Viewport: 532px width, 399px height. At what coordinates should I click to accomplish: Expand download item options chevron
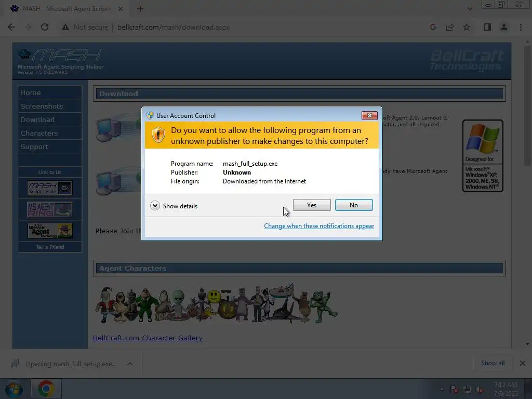pyautogui.click(x=129, y=364)
